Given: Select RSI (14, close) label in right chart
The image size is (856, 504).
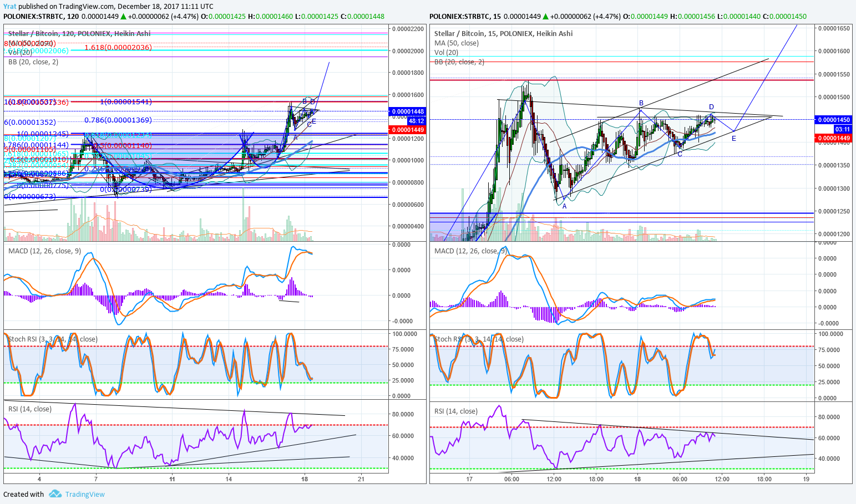Looking at the screenshot, I should coord(456,411).
